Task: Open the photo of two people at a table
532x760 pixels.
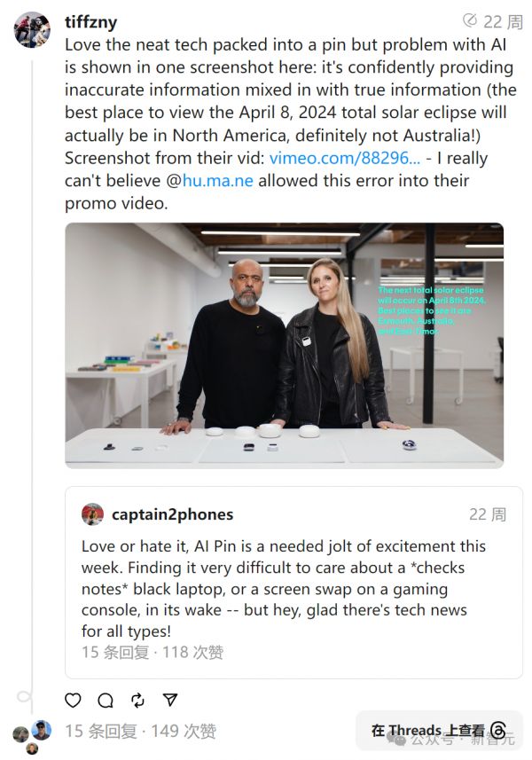Action: tap(284, 345)
